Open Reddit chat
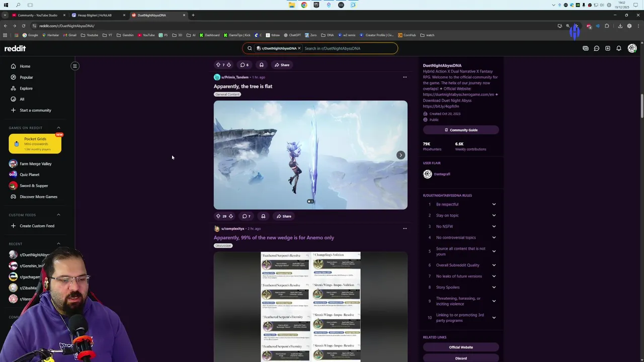This screenshot has width=644, height=362. [x=597, y=48]
